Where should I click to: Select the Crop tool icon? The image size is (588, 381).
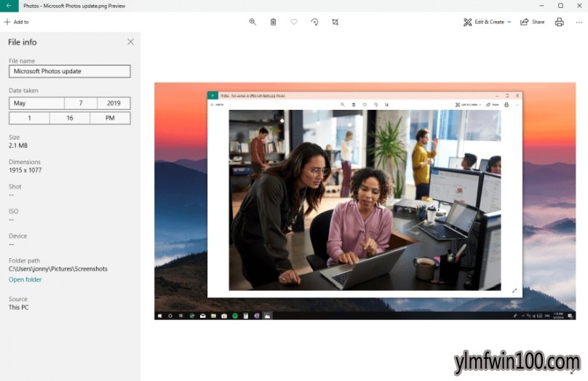pos(335,22)
